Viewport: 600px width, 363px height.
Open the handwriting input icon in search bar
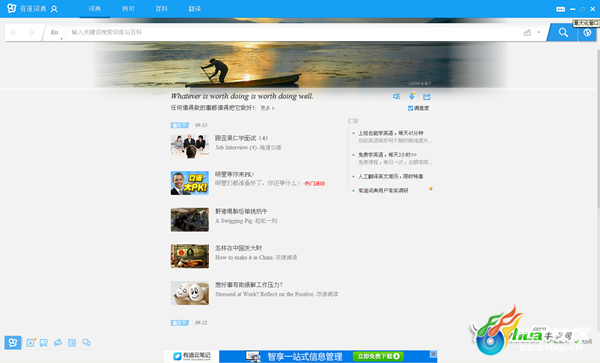click(x=527, y=33)
